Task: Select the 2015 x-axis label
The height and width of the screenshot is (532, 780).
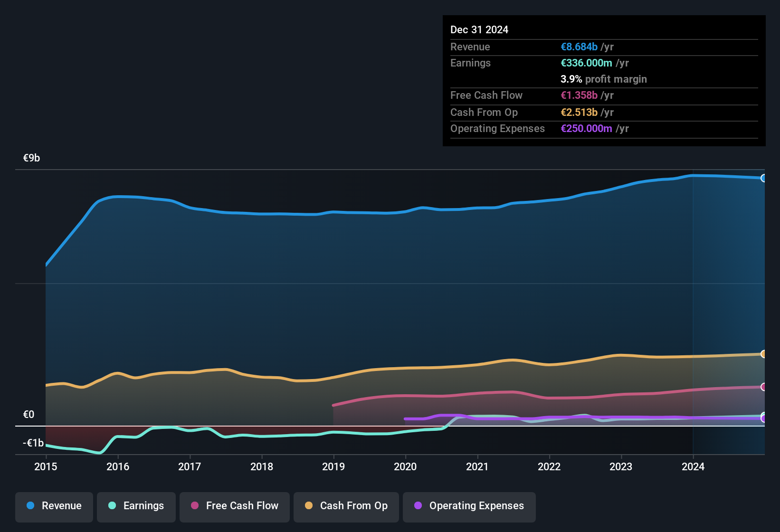Action: tap(46, 466)
